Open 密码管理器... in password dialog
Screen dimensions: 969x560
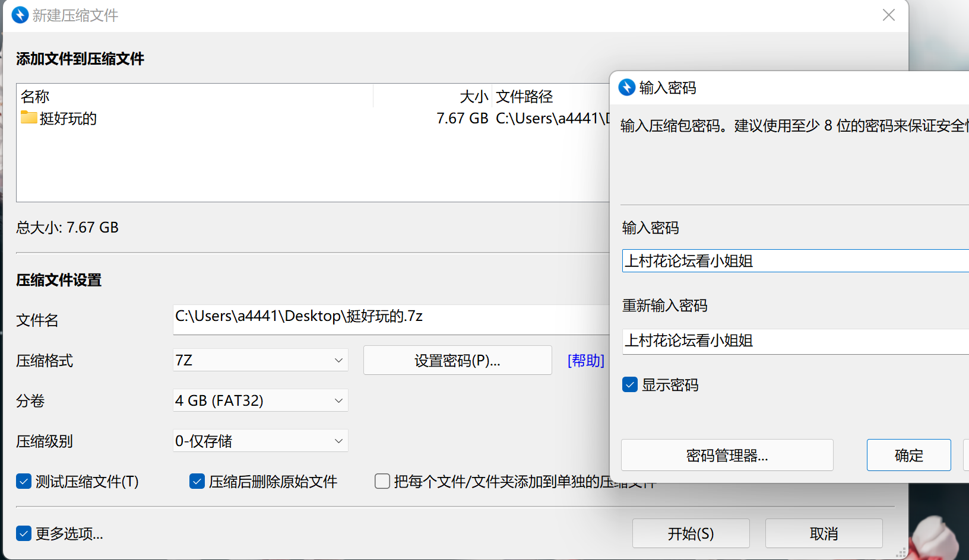727,455
